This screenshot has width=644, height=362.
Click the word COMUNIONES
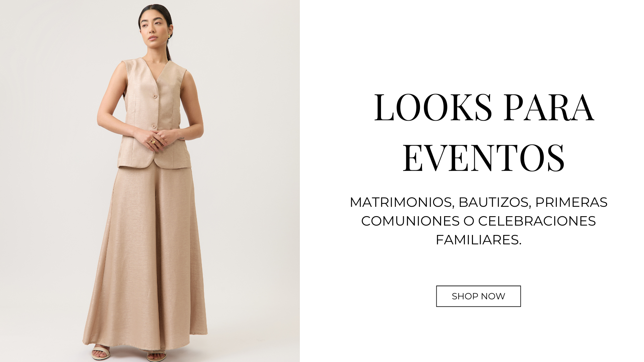point(410,221)
